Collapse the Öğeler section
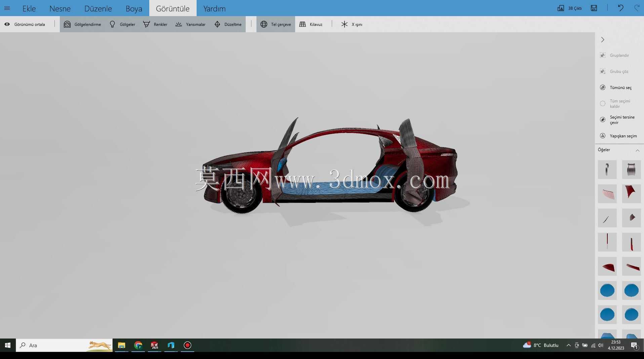 [637, 150]
